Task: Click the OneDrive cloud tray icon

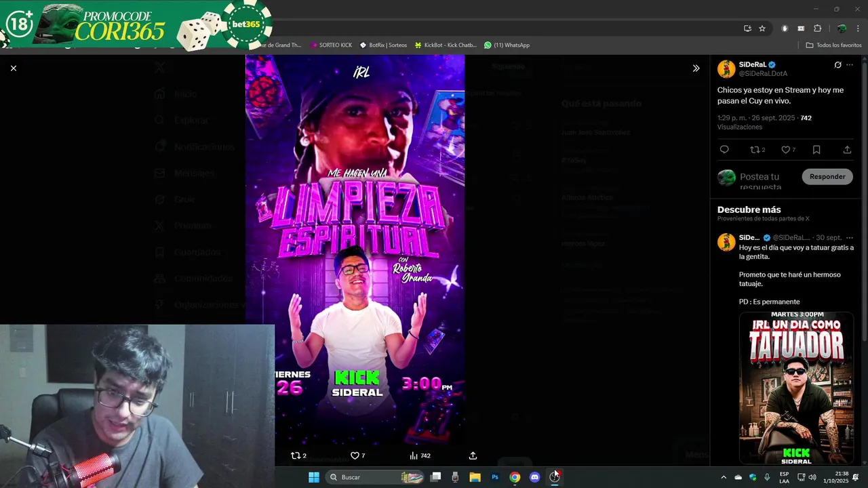Action: (738, 477)
